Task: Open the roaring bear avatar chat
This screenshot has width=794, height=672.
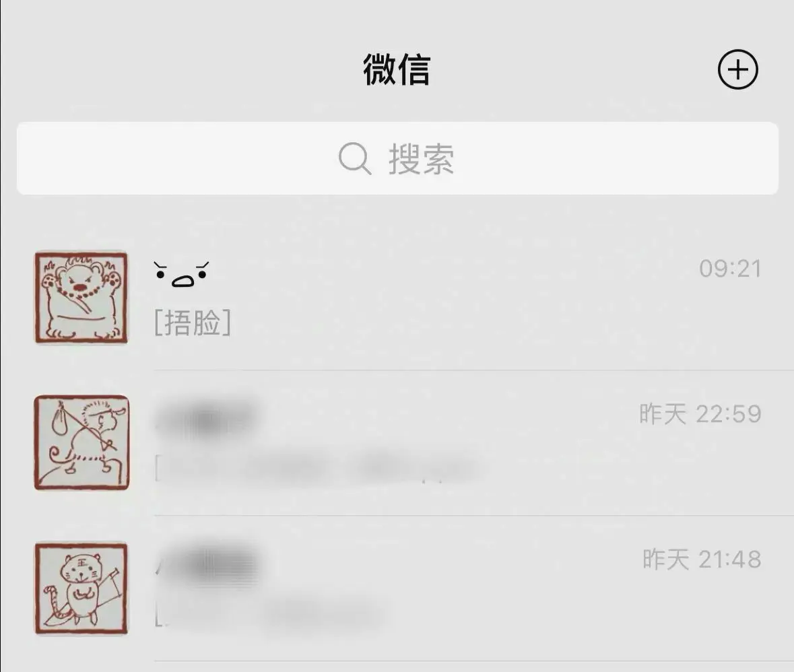Action: click(81, 298)
